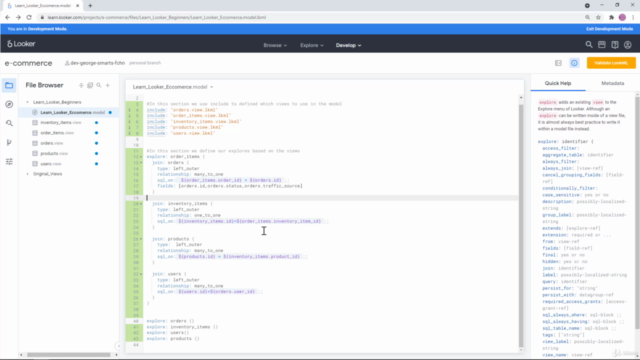Click Exit Development Mode
This screenshot has width=640, height=360.
pyautogui.click(x=609, y=29)
